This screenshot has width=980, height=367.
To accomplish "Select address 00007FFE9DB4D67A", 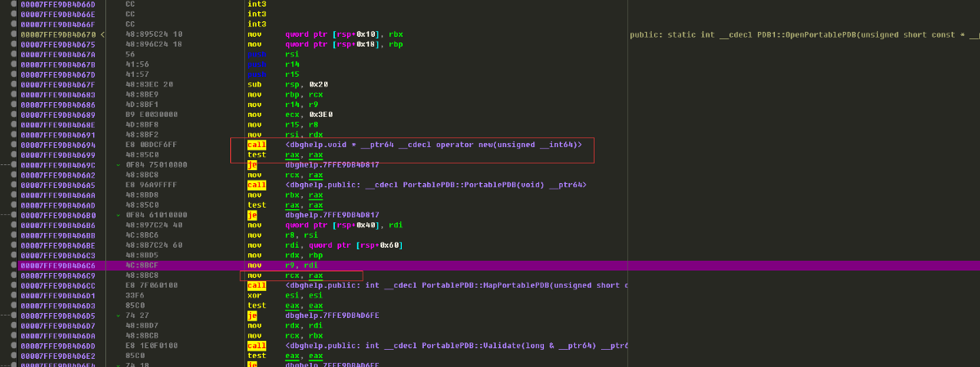I will [59, 54].
